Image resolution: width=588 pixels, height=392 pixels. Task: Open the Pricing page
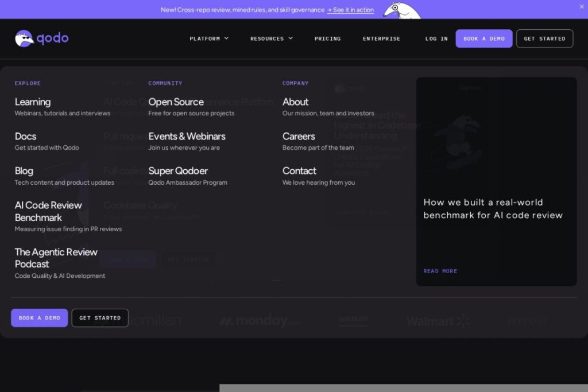(x=327, y=38)
